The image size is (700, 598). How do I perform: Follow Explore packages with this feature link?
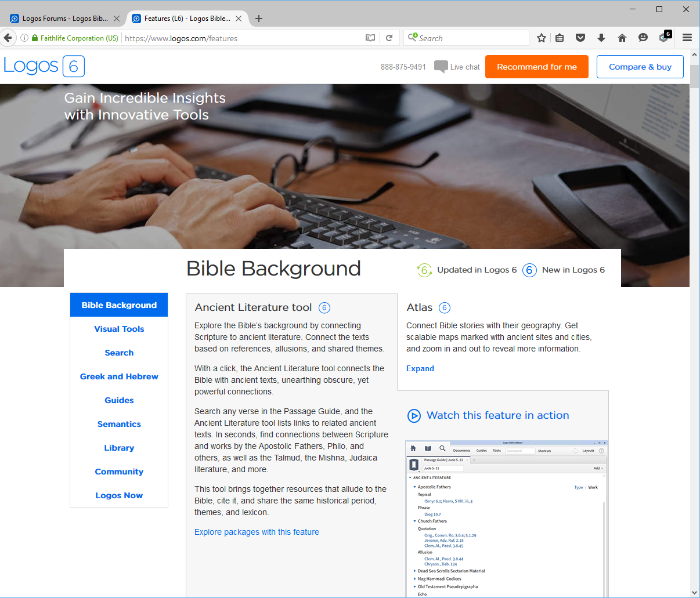257,532
